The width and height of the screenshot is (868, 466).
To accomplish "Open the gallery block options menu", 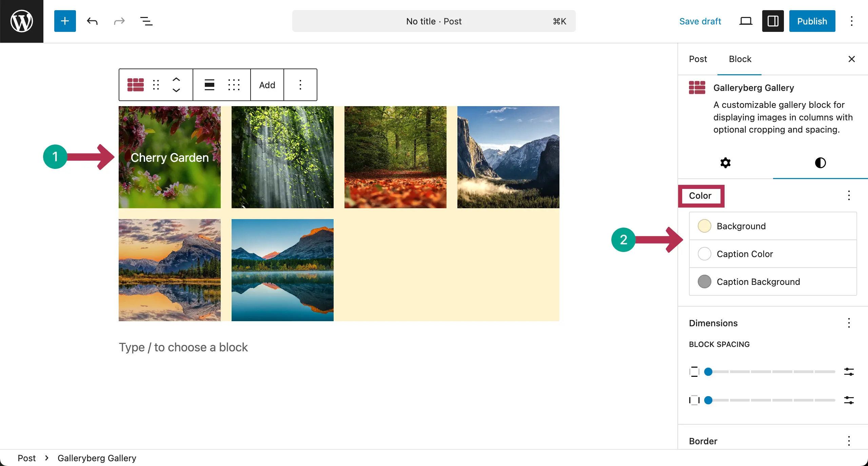I will [x=300, y=85].
